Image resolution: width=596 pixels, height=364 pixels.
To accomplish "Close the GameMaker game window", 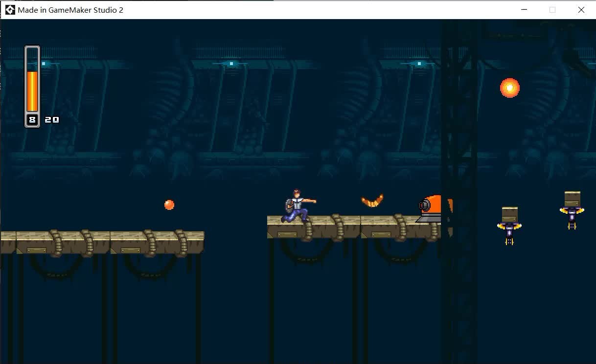I will (x=581, y=10).
